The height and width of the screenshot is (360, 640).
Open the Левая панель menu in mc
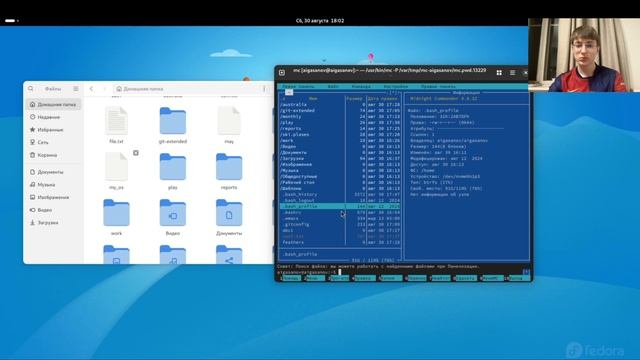298,87
